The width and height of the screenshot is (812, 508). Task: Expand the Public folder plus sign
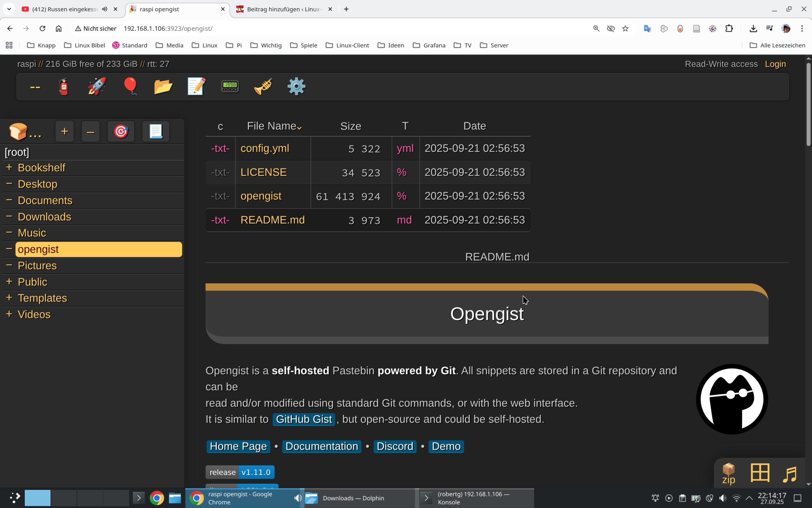pyautogui.click(x=9, y=281)
